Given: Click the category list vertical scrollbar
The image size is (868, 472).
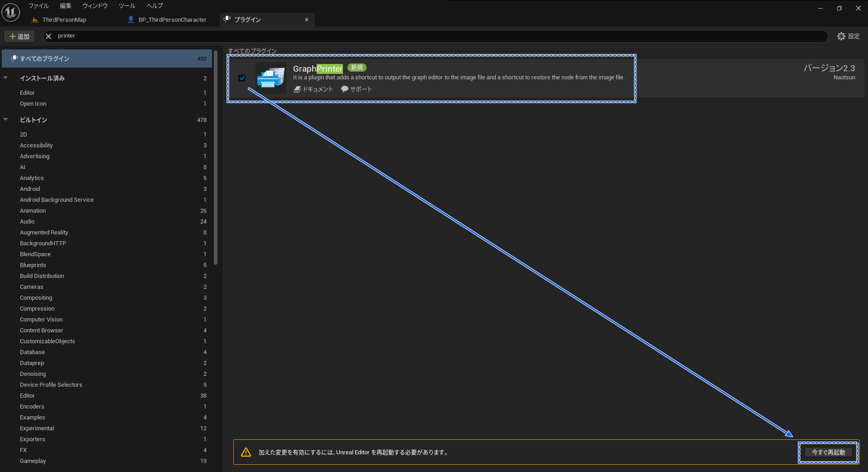Looking at the screenshot, I should click(216, 159).
